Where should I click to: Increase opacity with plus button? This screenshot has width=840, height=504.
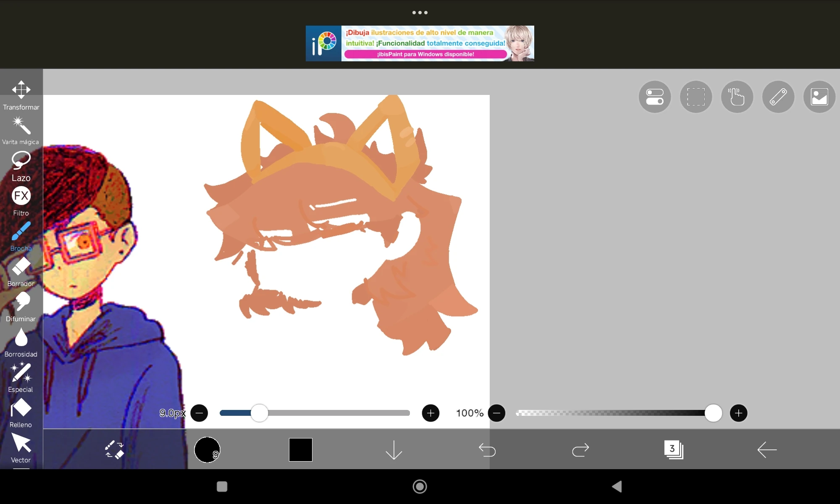[738, 413]
